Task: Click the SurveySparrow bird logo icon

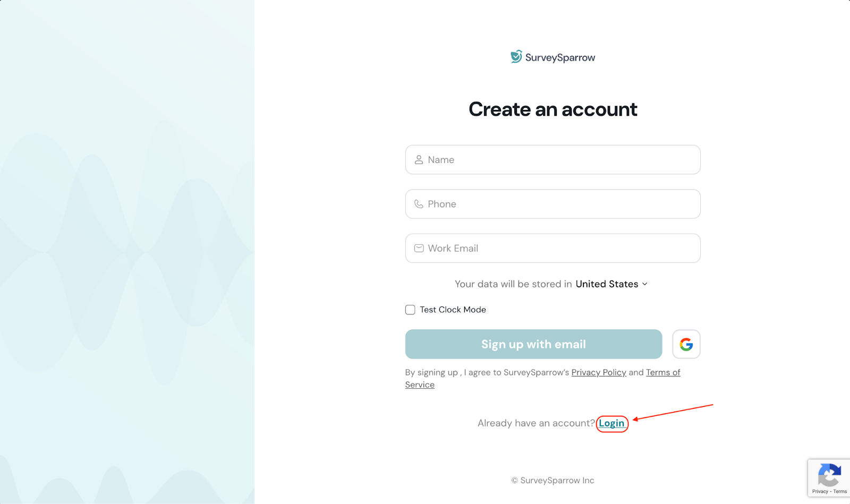Action: pos(516,57)
